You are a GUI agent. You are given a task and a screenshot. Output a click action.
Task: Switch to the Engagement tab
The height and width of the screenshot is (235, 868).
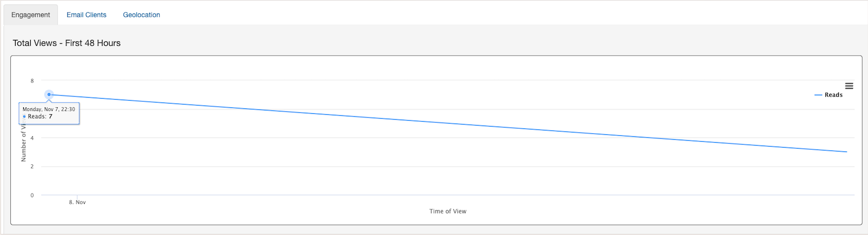click(x=31, y=15)
